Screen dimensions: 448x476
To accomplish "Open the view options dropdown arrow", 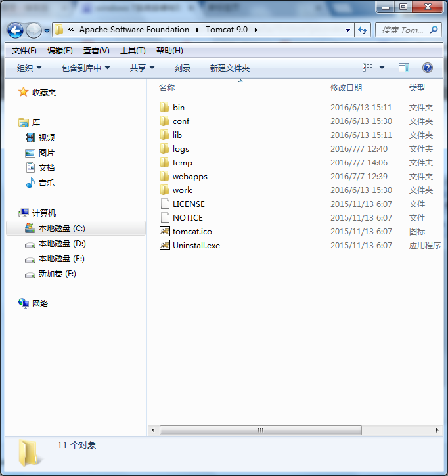I will pyautogui.click(x=382, y=68).
